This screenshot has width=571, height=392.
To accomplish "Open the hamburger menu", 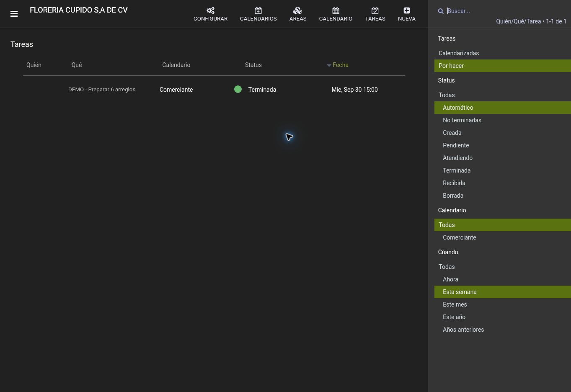I will click(14, 14).
